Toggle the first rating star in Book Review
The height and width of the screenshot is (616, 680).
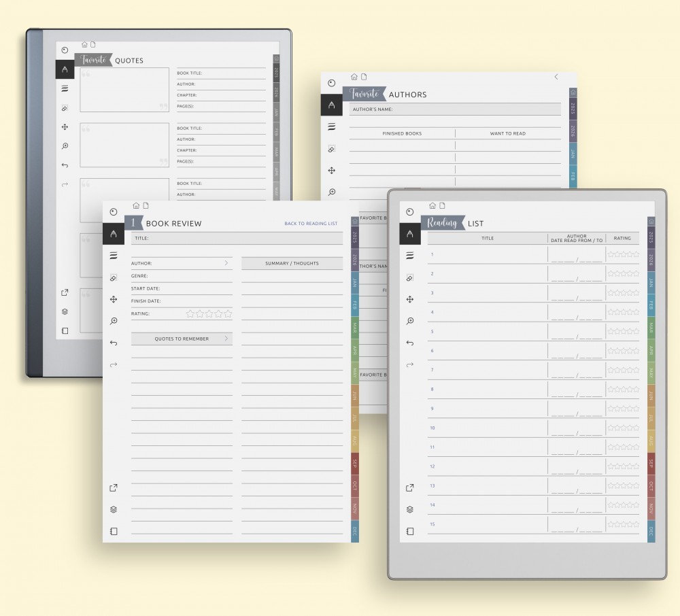[190, 314]
